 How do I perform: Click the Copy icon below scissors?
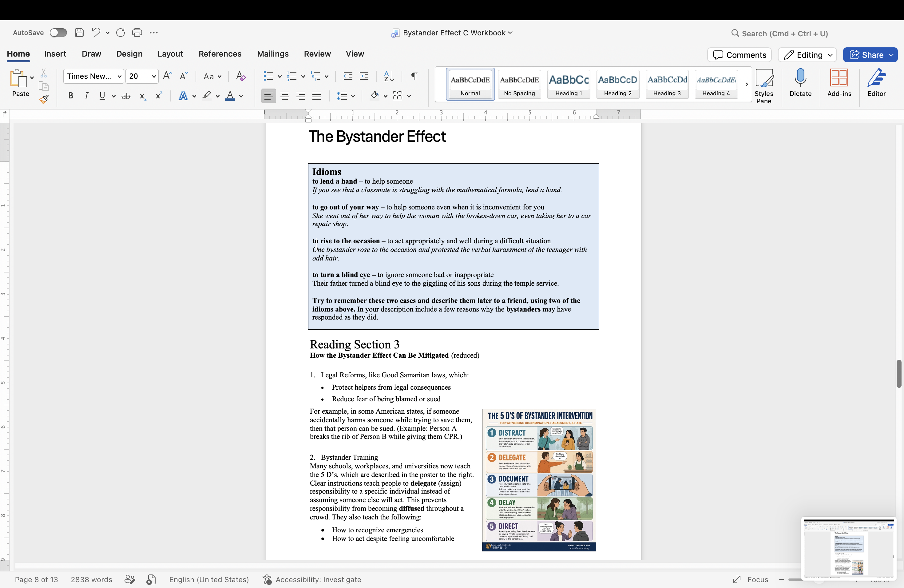click(44, 86)
